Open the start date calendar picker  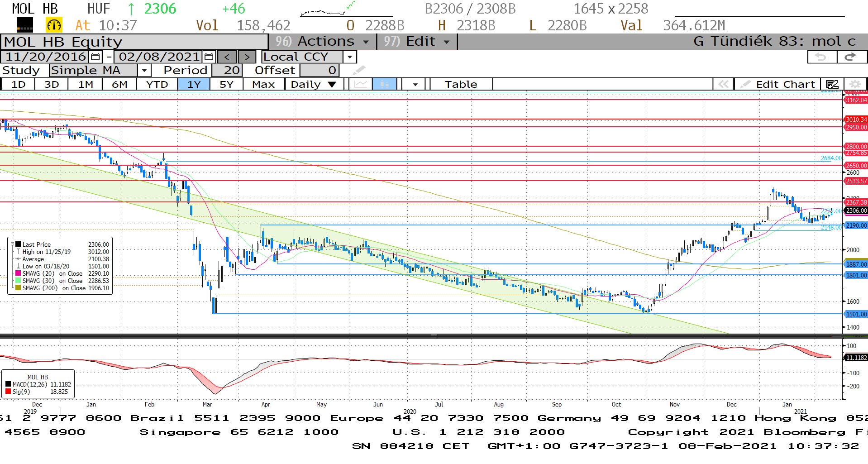[95, 57]
